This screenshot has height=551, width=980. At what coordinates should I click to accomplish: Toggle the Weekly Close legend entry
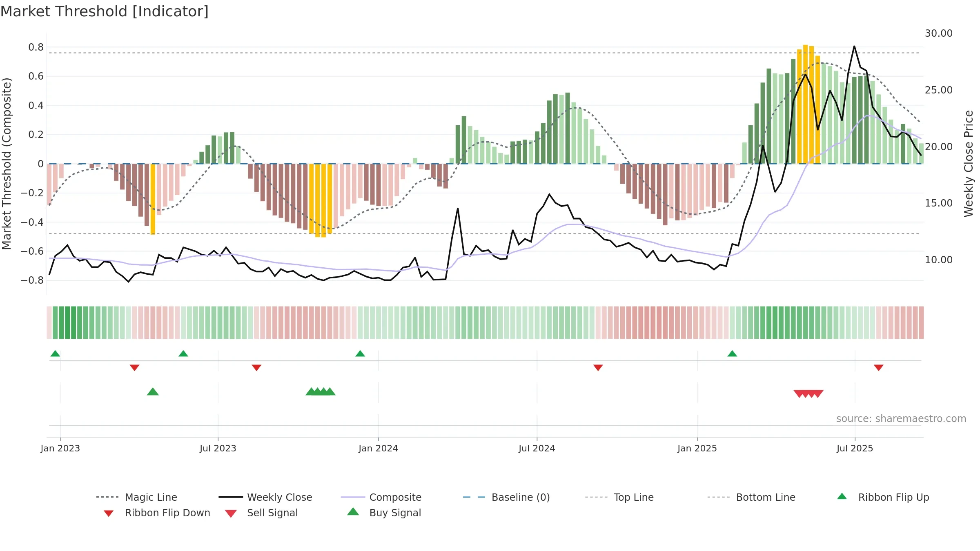[265, 497]
